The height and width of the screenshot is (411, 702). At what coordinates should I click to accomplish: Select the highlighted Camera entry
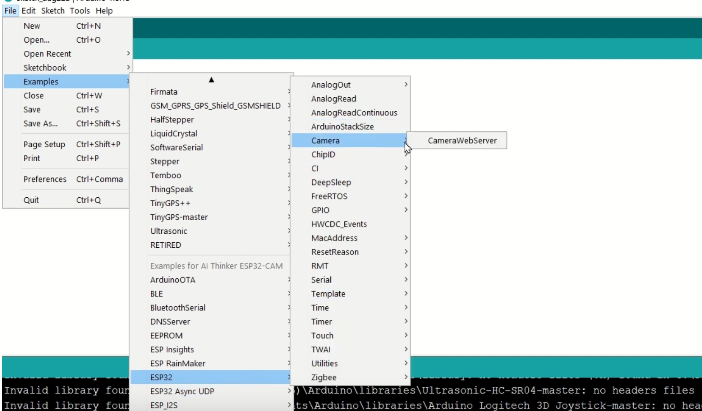pos(351,140)
